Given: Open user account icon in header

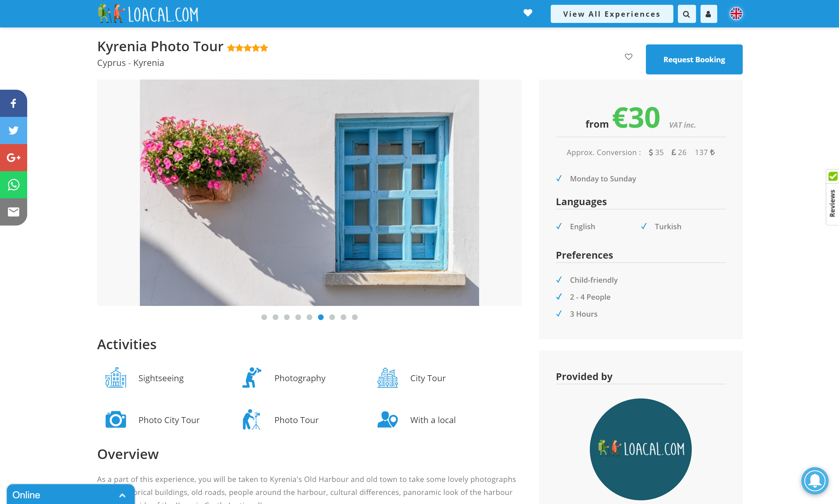Looking at the screenshot, I should pos(708,14).
